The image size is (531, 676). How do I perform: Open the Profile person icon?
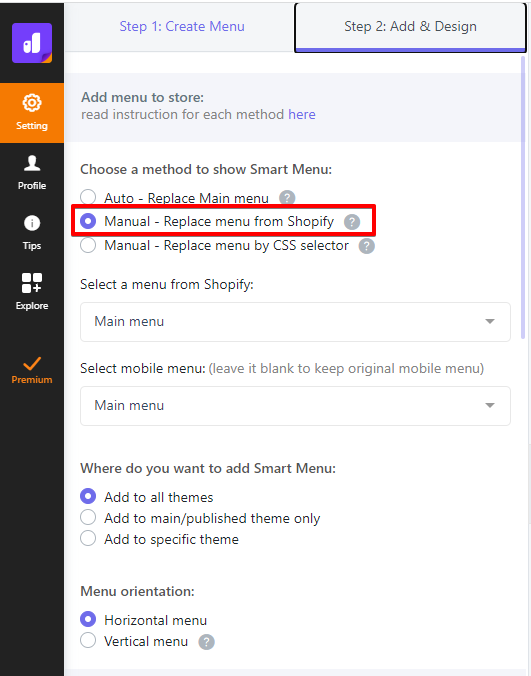(32, 163)
